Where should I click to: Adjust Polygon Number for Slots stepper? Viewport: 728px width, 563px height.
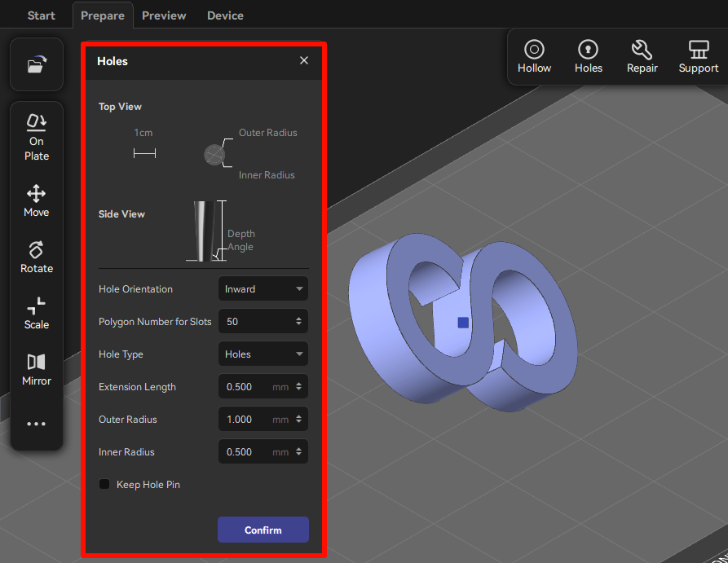click(x=299, y=322)
